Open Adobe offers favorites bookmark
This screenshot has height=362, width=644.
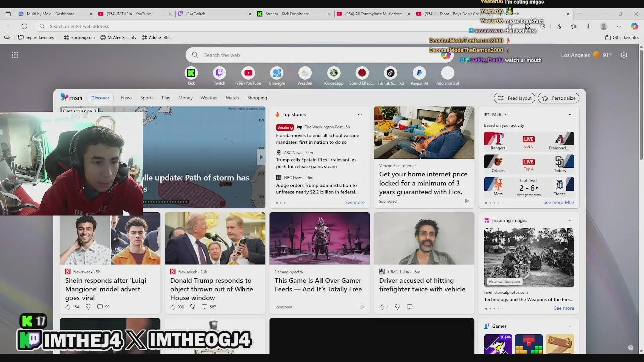157,37
